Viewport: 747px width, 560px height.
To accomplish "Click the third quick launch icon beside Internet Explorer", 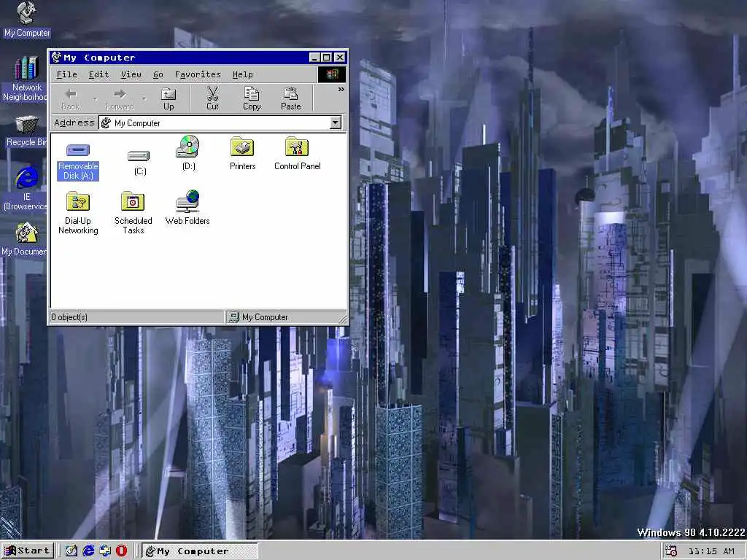I will tap(105, 551).
